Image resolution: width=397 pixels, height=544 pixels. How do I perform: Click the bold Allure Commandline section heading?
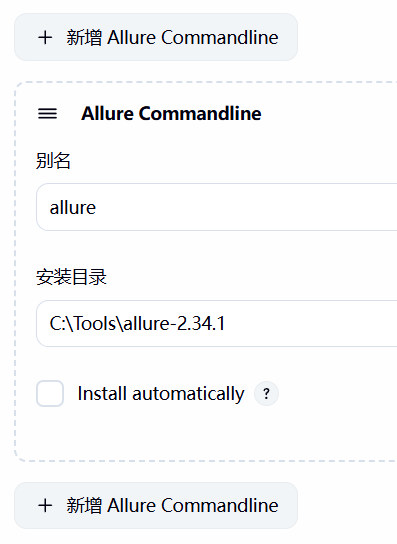171,113
